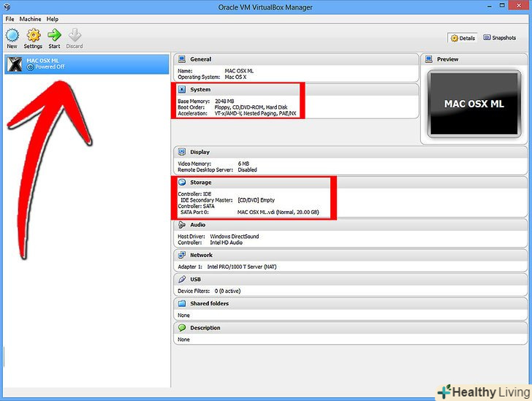
Task: Open the USB section heading link
Action: point(195,279)
